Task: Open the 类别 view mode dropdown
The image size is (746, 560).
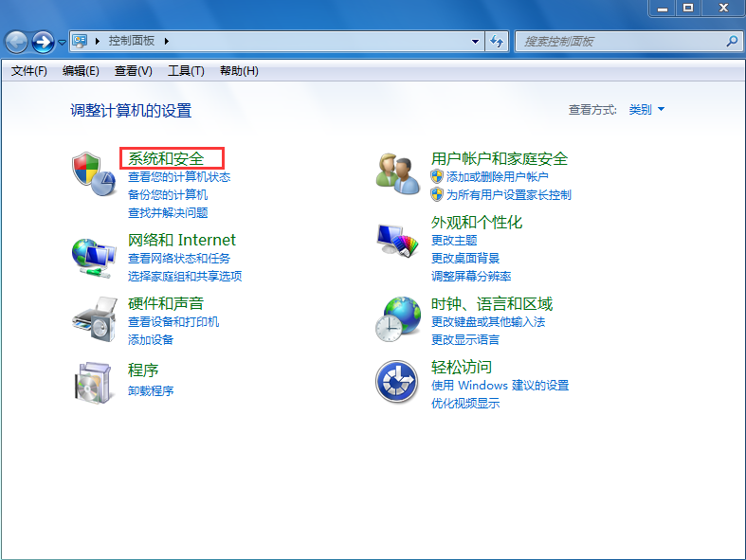Action: (646, 109)
